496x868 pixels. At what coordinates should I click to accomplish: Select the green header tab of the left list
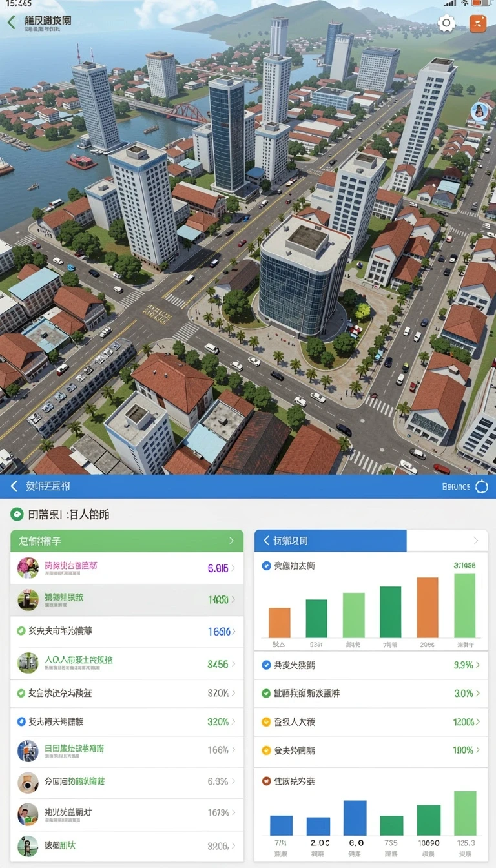(x=127, y=541)
